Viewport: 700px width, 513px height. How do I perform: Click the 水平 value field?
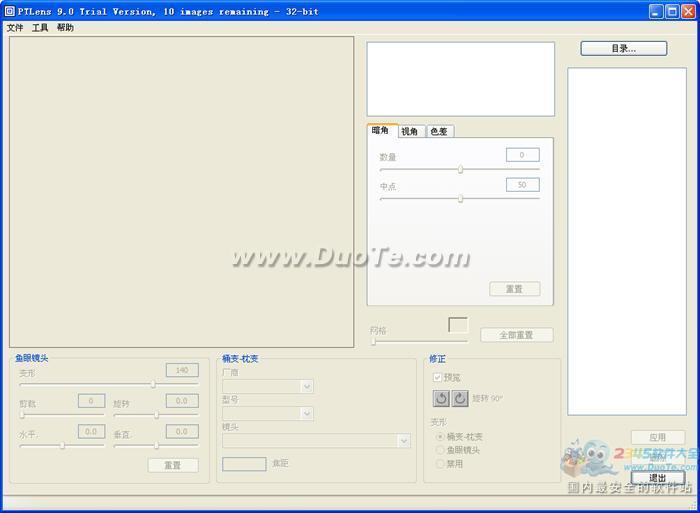coord(92,431)
